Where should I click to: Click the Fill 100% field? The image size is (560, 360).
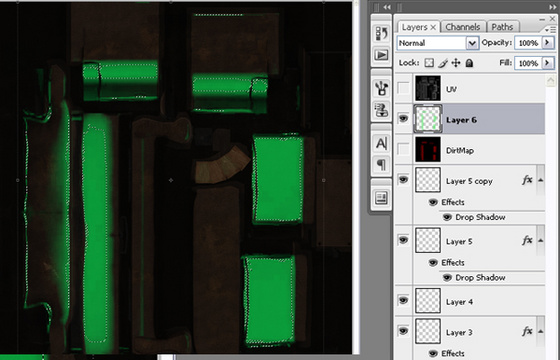coord(528,63)
